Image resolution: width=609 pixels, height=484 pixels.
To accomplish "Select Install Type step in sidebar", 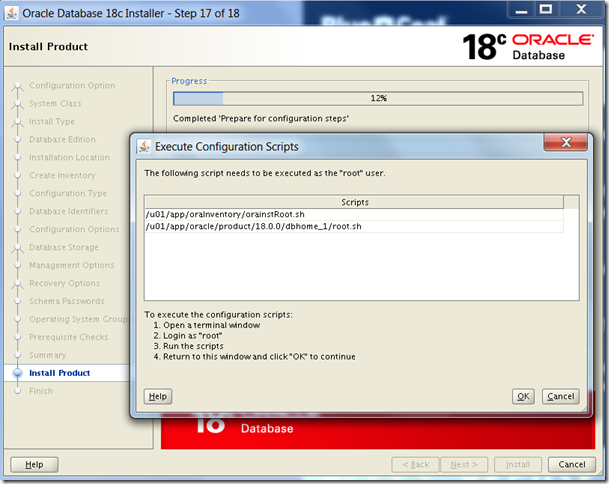I will 52,122.
